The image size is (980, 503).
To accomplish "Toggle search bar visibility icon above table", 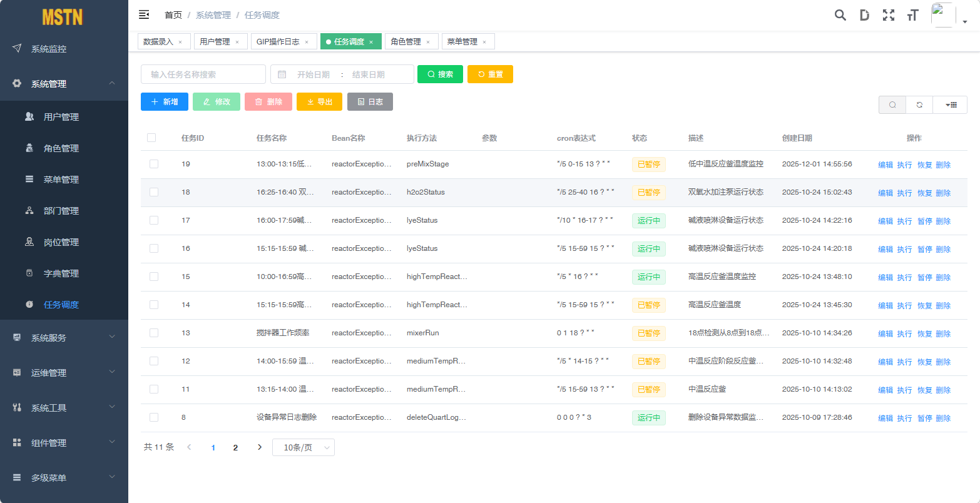I will coord(892,105).
